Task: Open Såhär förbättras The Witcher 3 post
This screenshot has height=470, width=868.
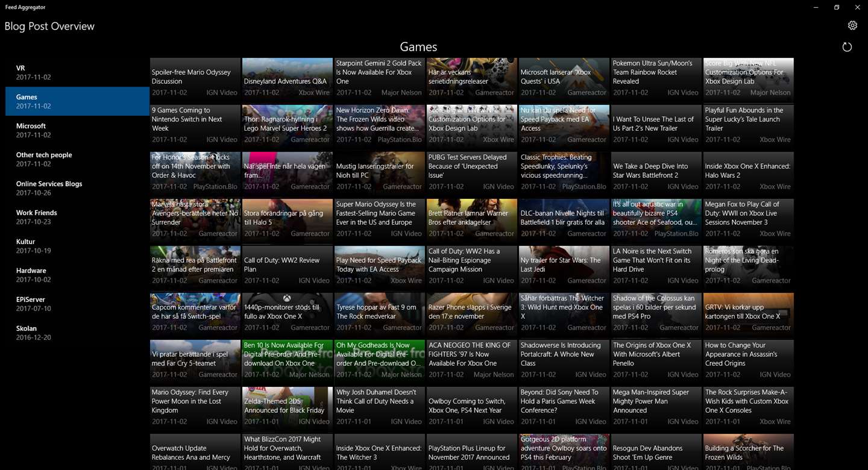Action: pos(564,315)
